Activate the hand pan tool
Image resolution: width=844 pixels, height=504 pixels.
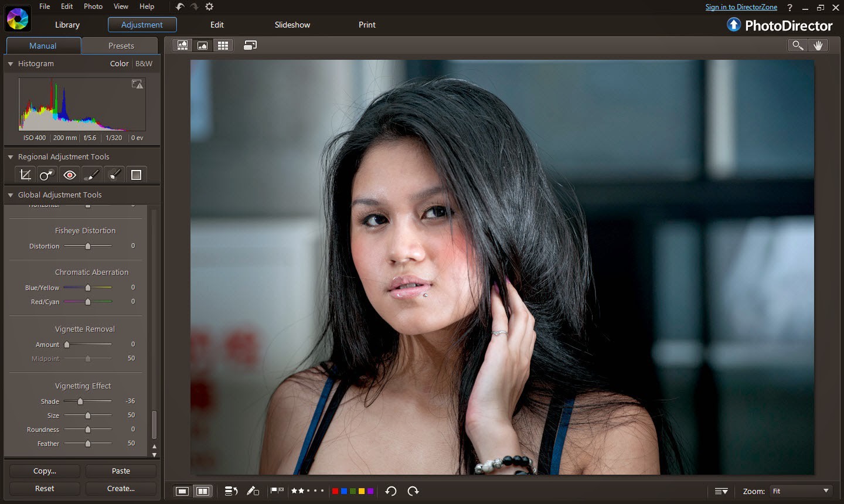point(818,45)
